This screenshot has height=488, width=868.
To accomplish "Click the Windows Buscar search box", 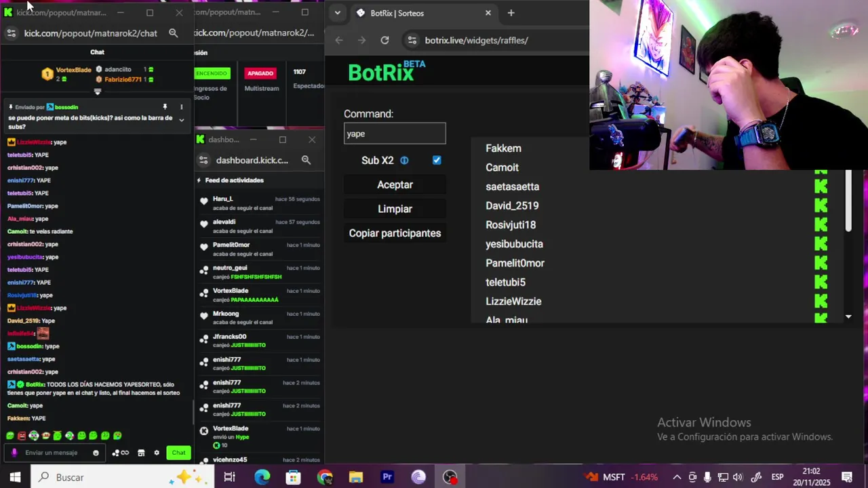I will click(122, 477).
